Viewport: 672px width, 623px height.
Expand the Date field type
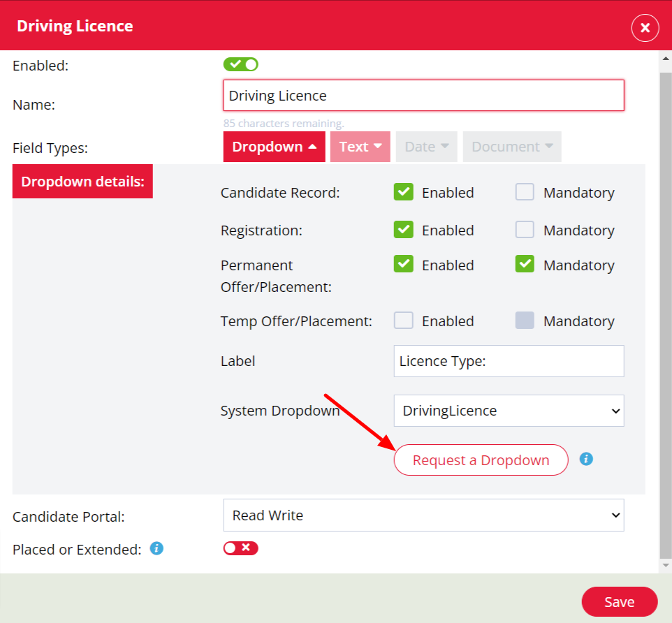pyautogui.click(x=426, y=147)
